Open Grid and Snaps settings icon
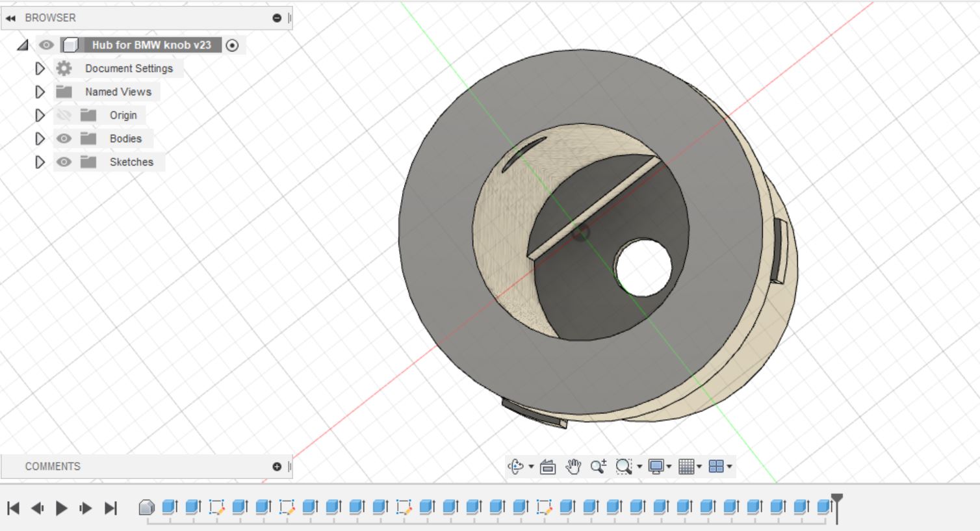Viewport: 980px width, 531px height. pos(686,466)
